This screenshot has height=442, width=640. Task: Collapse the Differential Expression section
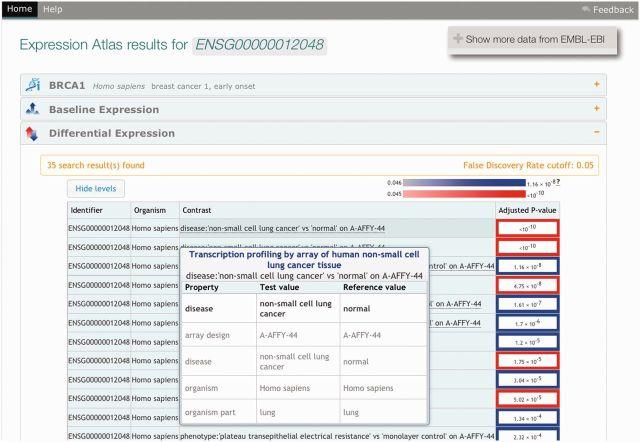[597, 132]
